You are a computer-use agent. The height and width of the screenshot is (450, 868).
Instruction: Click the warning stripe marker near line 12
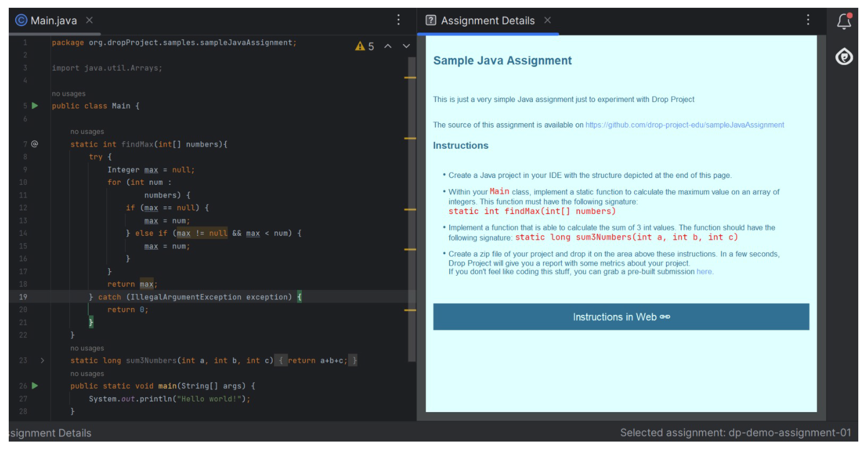point(410,209)
